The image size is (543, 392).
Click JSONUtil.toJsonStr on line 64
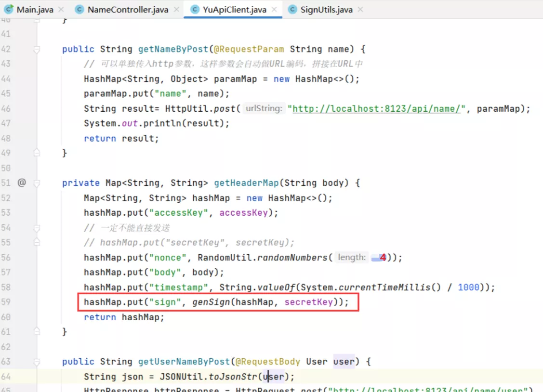click(208, 377)
